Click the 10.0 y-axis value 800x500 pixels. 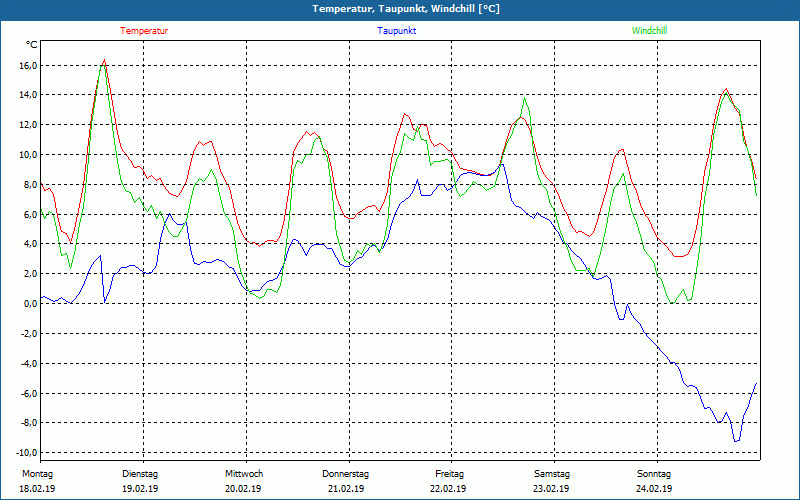28,155
